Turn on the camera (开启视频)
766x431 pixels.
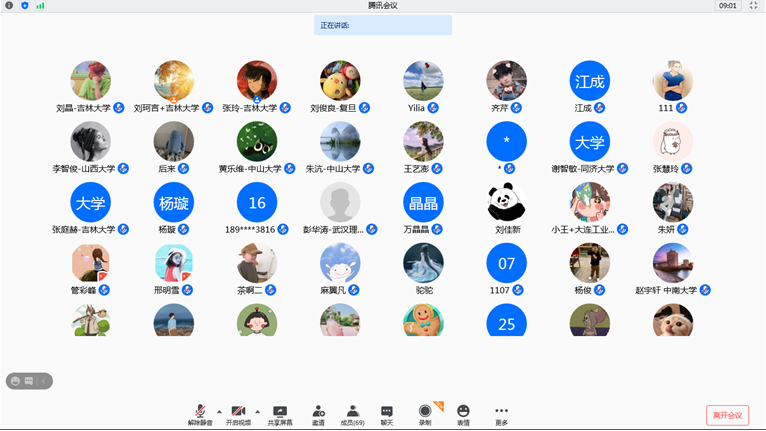pyautogui.click(x=238, y=412)
